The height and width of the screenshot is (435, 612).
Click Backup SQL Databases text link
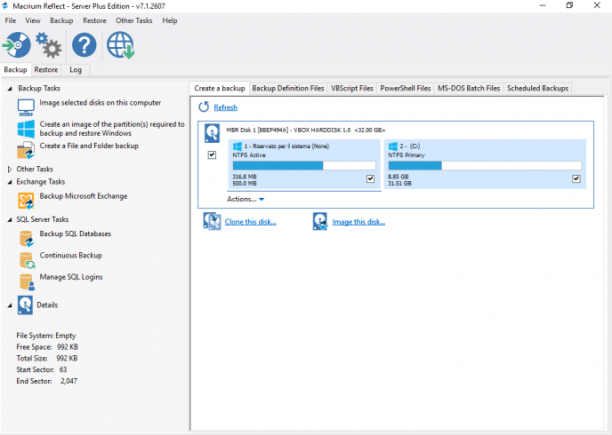[75, 234]
